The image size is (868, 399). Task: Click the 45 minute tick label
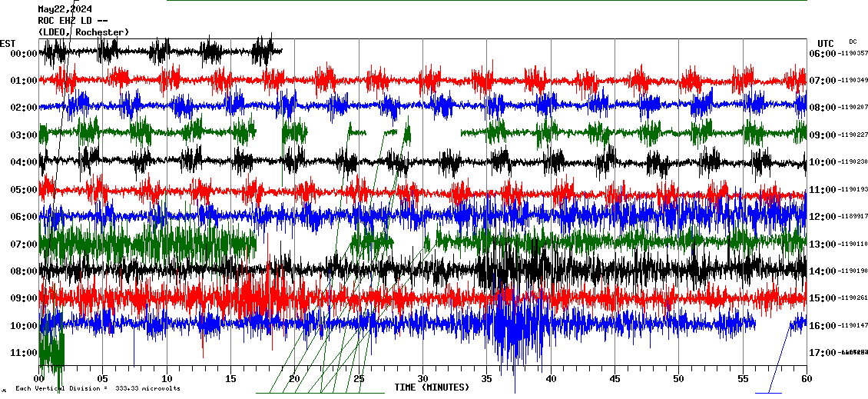(615, 378)
